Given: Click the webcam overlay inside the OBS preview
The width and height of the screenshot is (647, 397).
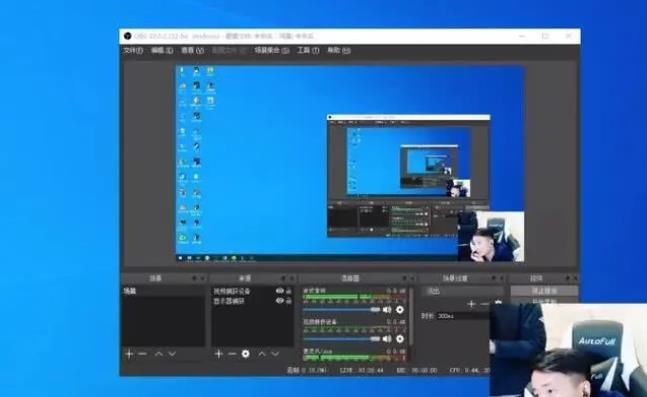Looking at the screenshot, I should tap(491, 236).
